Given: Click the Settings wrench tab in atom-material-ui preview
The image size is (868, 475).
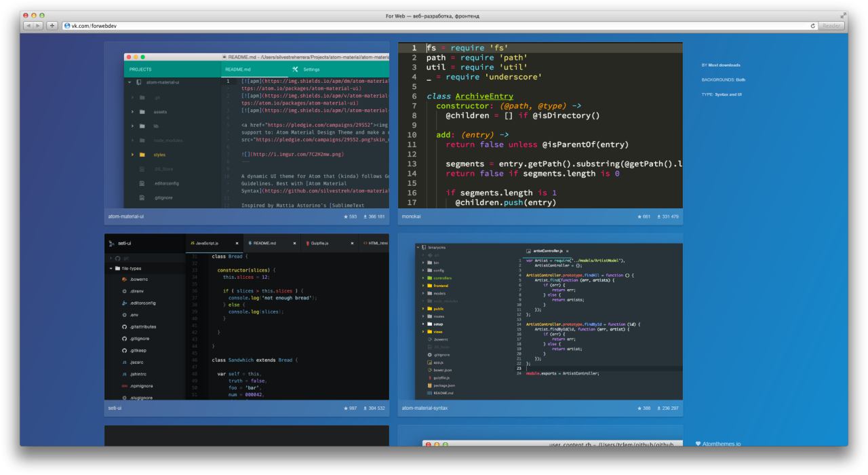Looking at the screenshot, I should click(305, 69).
